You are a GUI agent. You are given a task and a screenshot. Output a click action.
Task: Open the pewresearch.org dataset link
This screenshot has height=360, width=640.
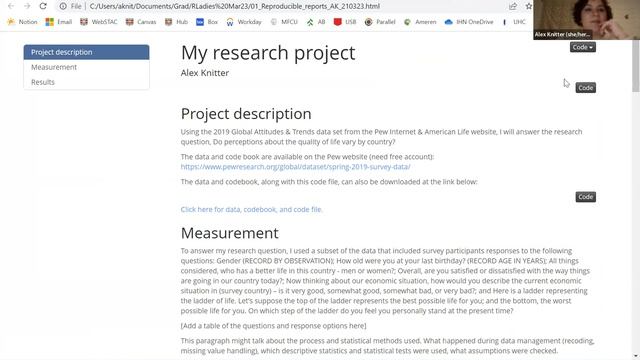[296, 167]
